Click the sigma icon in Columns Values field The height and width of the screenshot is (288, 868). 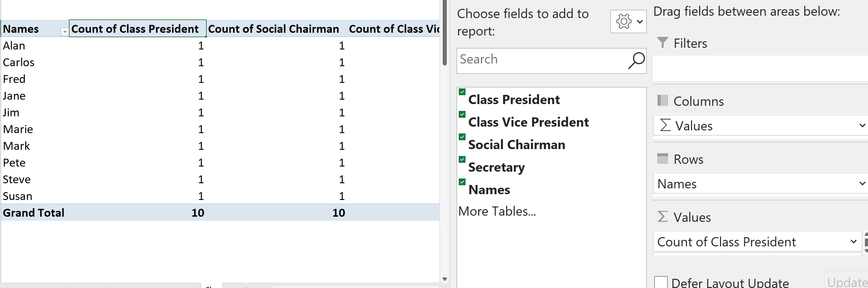click(665, 125)
